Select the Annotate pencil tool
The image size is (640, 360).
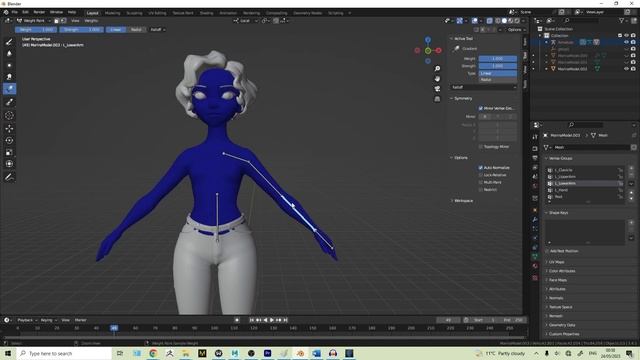pyautogui.click(x=9, y=177)
